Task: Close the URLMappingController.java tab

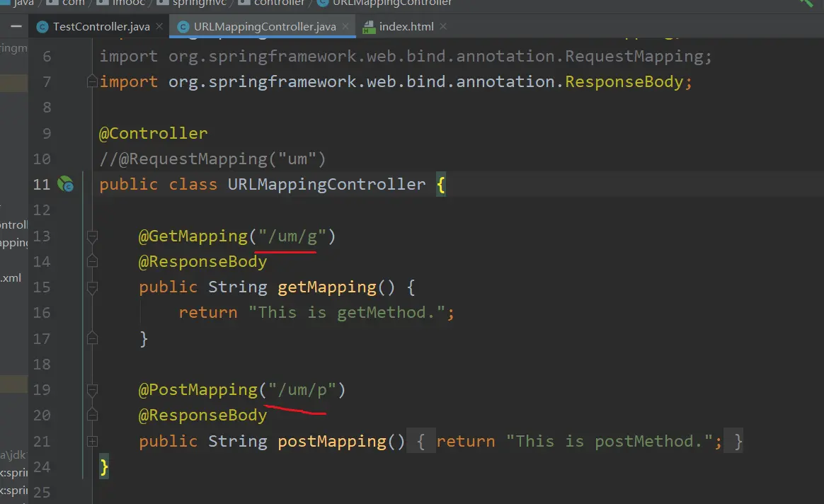Action: [x=346, y=27]
